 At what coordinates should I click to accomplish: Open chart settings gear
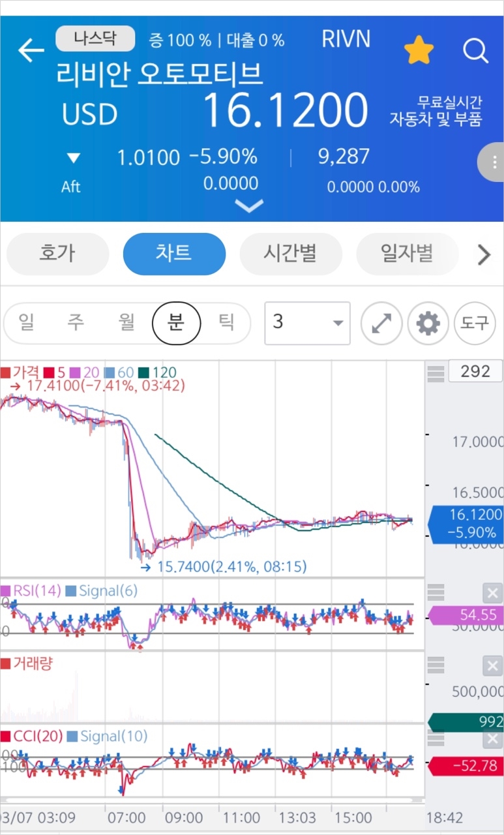pos(428,323)
